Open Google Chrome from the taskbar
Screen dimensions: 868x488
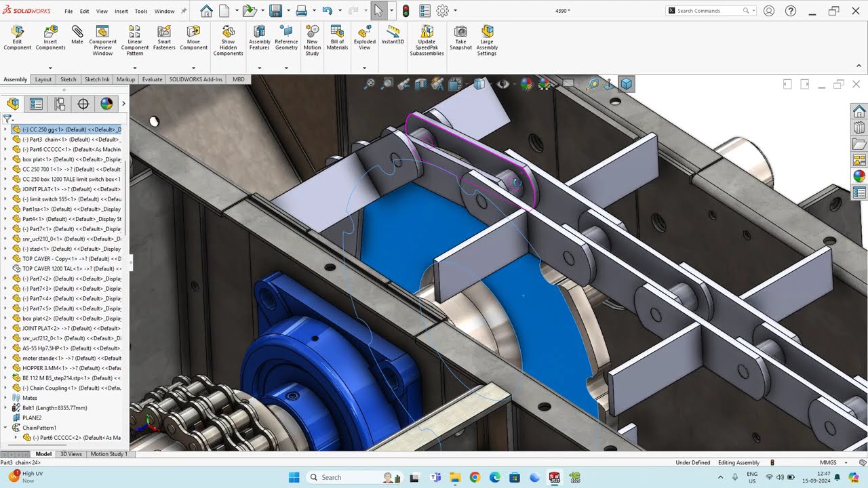click(474, 477)
